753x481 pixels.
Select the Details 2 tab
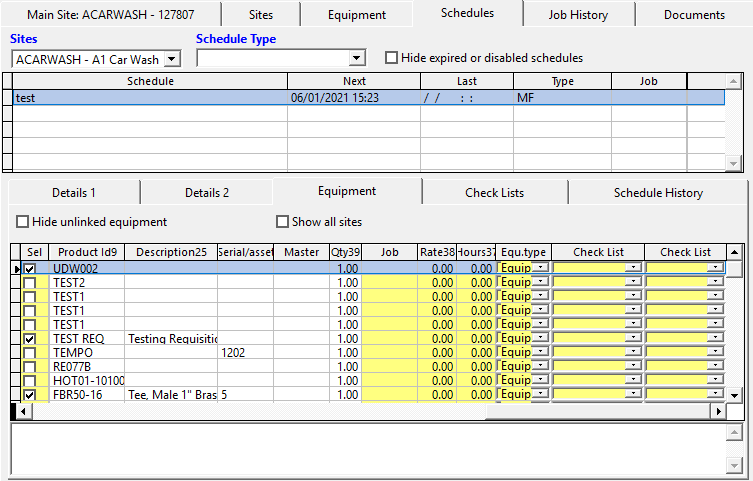coord(206,192)
